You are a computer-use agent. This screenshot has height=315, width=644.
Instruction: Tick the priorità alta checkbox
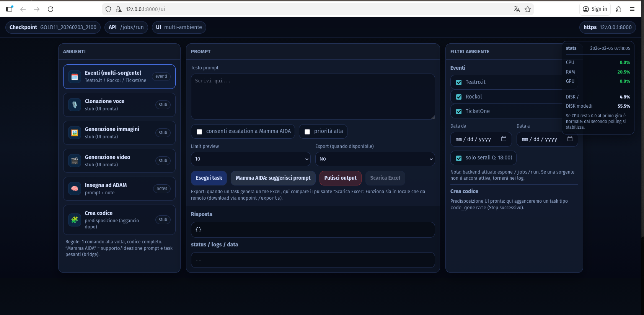click(307, 132)
